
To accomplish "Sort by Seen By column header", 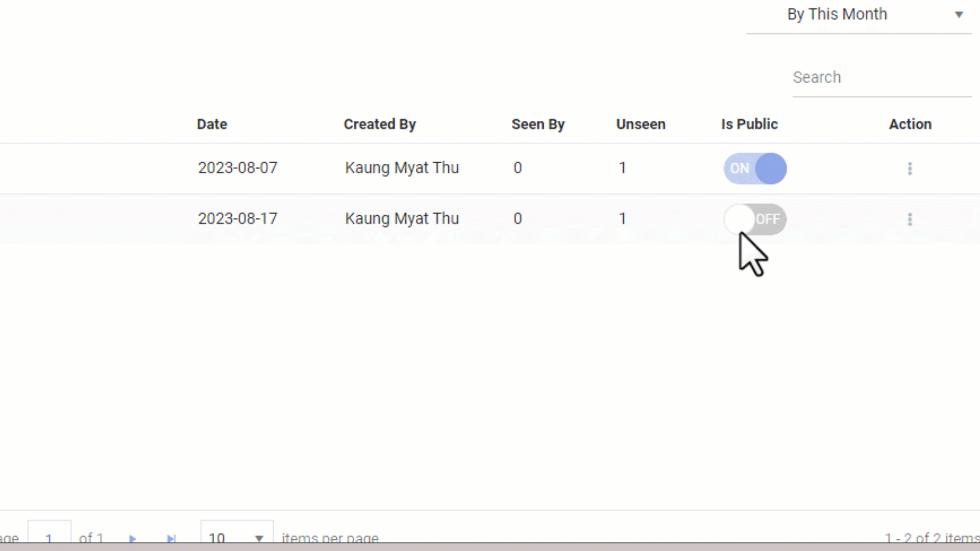I will tap(538, 124).
